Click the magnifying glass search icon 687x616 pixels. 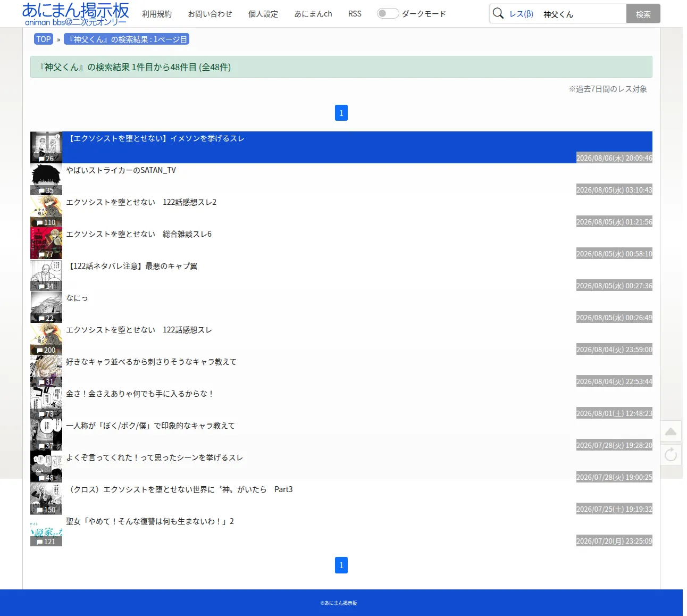[x=498, y=13]
